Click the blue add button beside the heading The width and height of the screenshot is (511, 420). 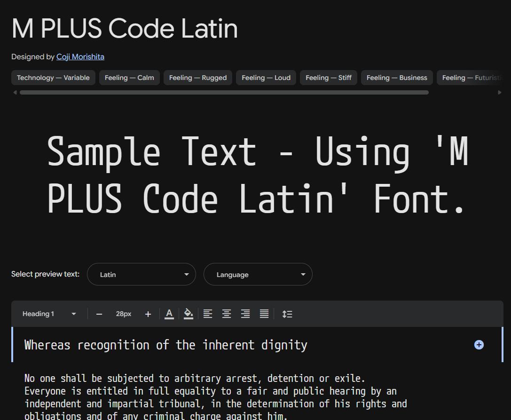point(479,345)
